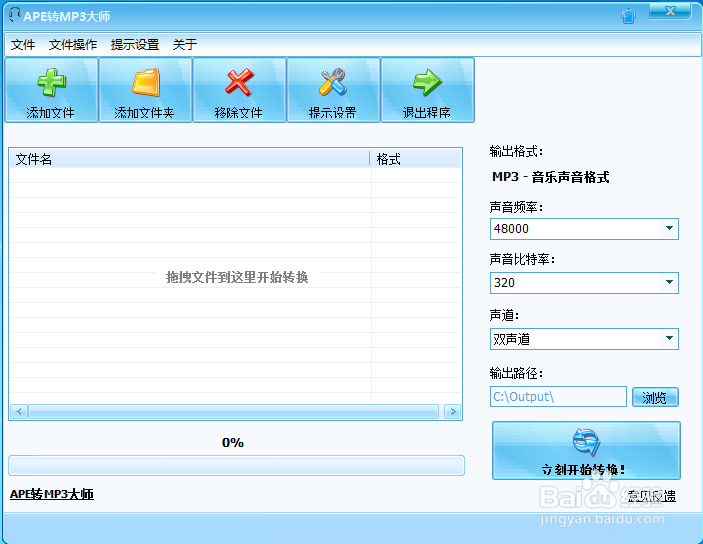Image resolution: width=703 pixels, height=544 pixels.
Task: Click the file list right scroll arrow
Action: click(x=453, y=411)
